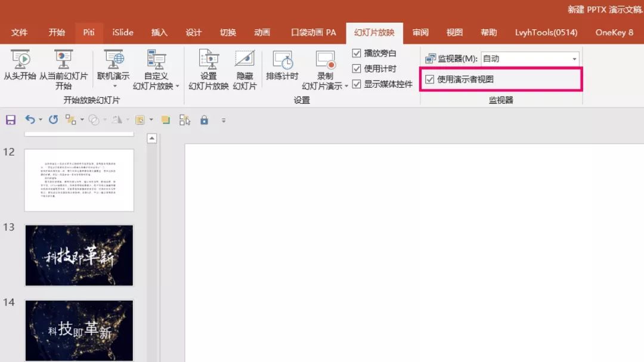Expand the 联机演示 dropdown arrow
The height and width of the screenshot is (362, 644).
click(115, 86)
